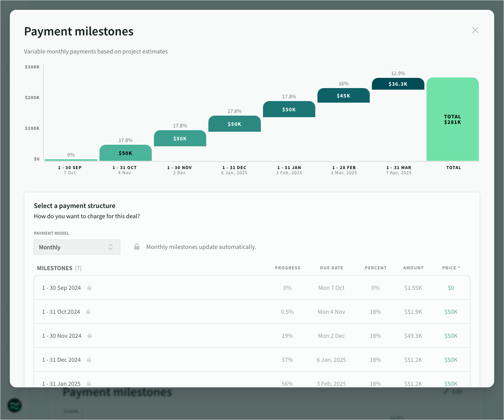Select the $45K bar for 1 - 28 Feb
Viewport: 504px width, 420px height.
344,96
